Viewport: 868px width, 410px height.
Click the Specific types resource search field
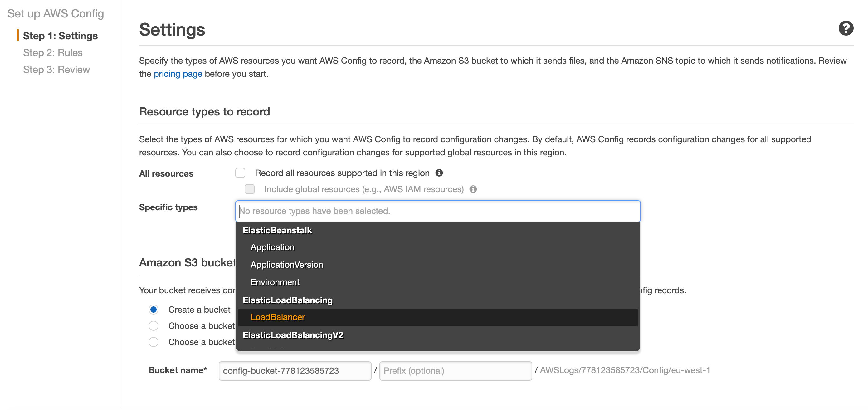pos(437,211)
